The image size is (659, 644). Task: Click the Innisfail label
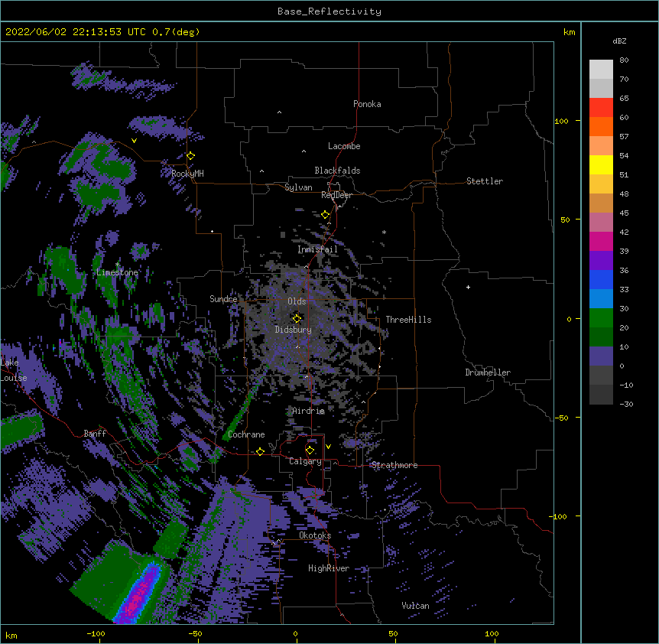[x=317, y=249]
